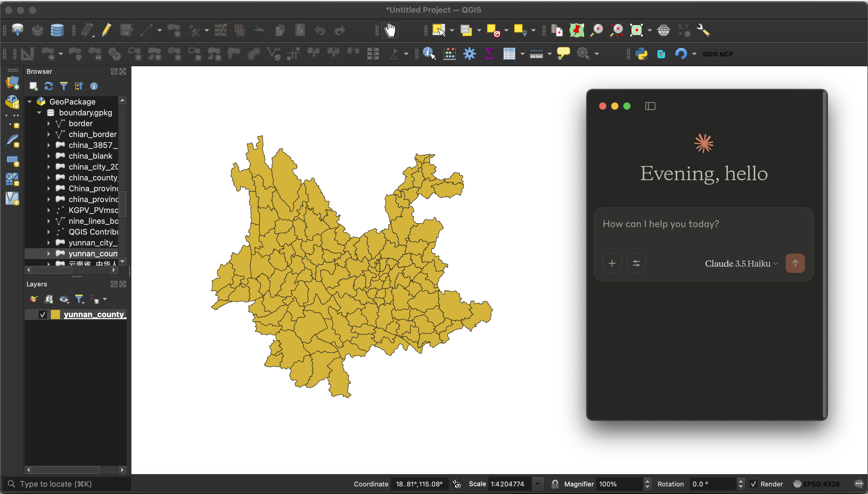Expand the border layer in Browser
This screenshot has height=494, width=868.
(49, 123)
